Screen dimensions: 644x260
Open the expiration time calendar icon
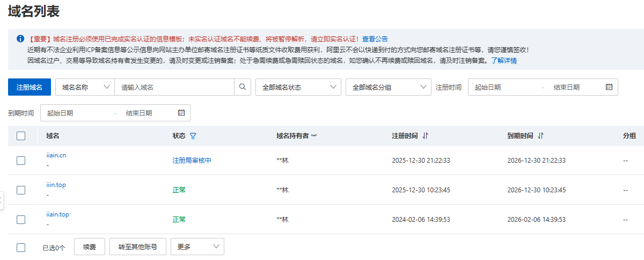coord(181,113)
